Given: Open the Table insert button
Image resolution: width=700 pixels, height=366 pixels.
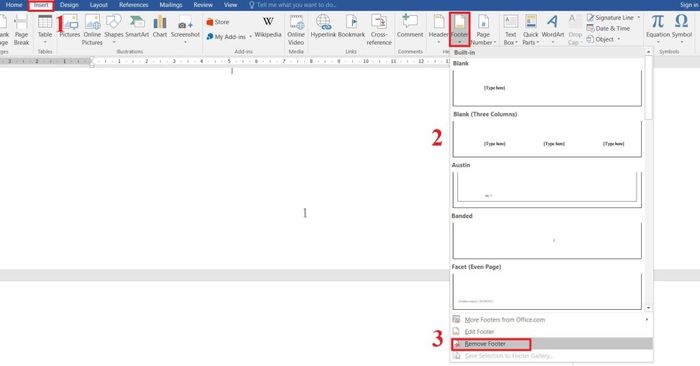Looking at the screenshot, I should (45, 29).
